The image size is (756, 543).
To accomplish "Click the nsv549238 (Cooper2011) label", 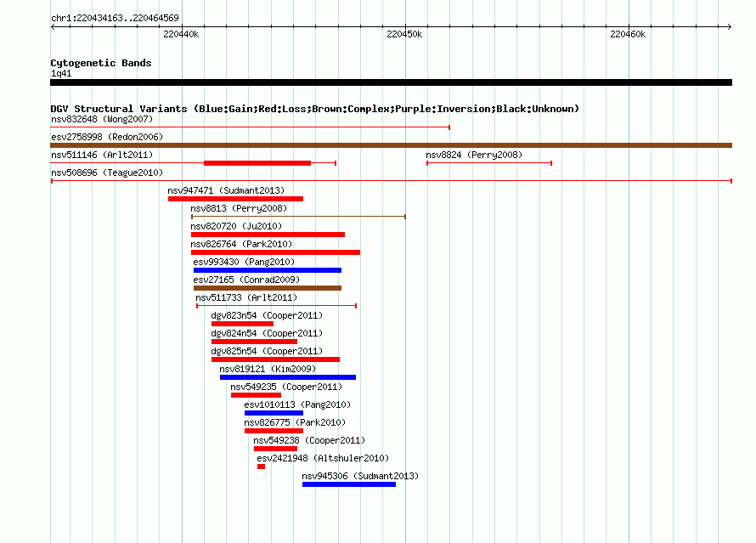I will tap(309, 440).
